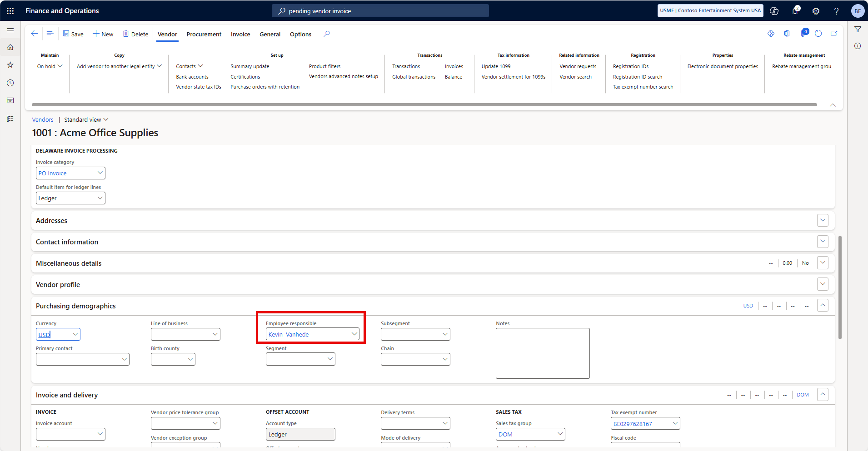
Task: Click the help question mark icon
Action: (x=836, y=11)
